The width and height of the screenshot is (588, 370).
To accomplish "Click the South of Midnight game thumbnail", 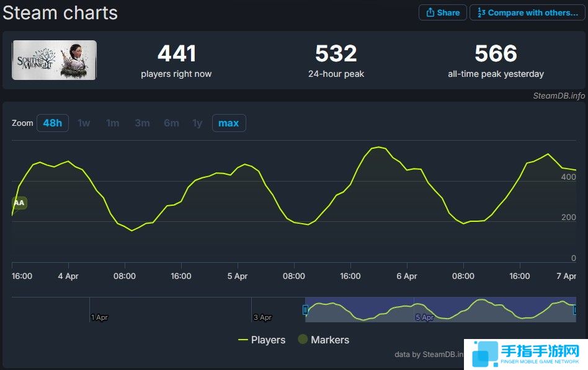I will [x=55, y=60].
